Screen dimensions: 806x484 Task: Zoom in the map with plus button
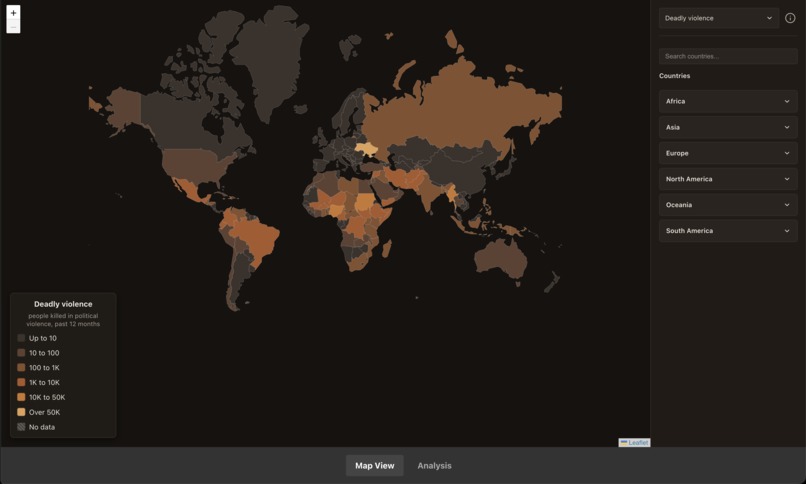(x=13, y=12)
